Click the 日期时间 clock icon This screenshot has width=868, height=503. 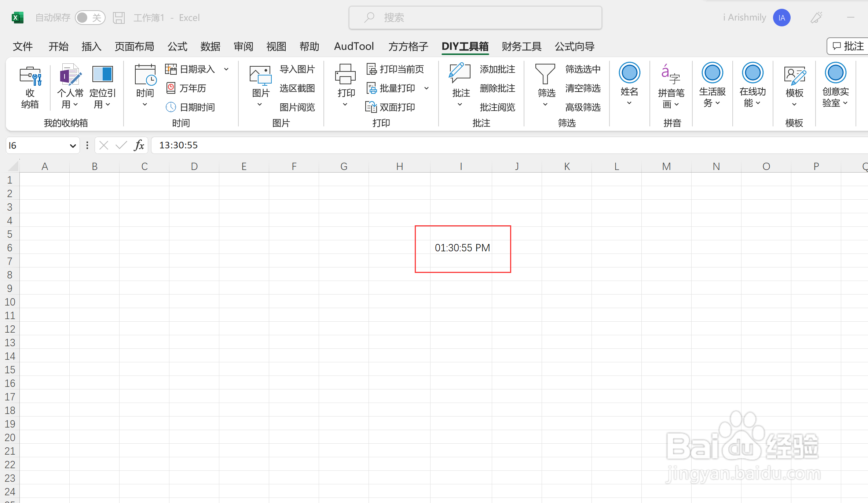(171, 107)
